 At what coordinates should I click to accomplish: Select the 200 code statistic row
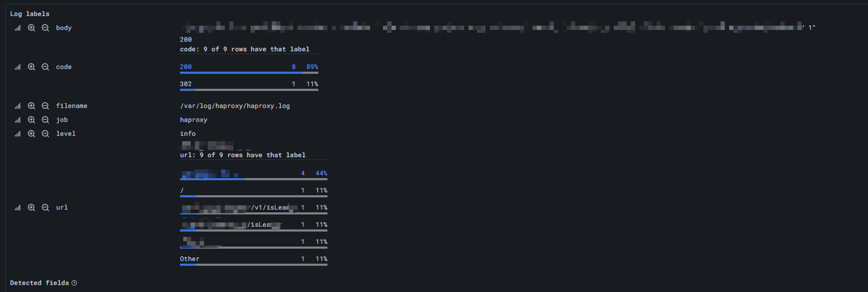pos(249,68)
